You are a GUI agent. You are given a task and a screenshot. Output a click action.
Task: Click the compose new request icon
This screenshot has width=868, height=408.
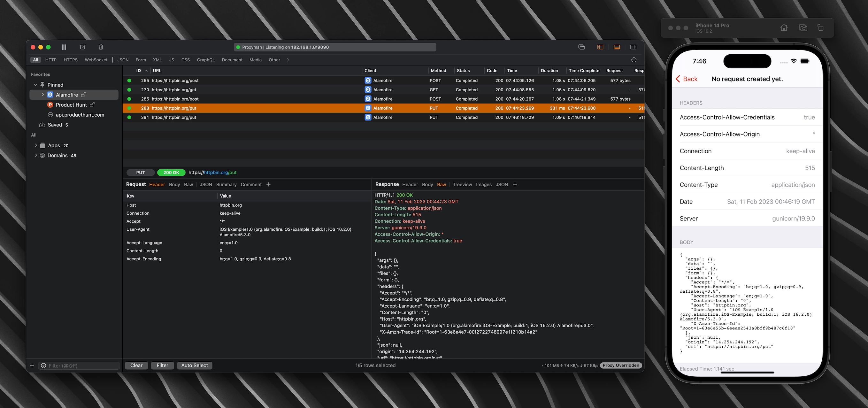click(82, 47)
